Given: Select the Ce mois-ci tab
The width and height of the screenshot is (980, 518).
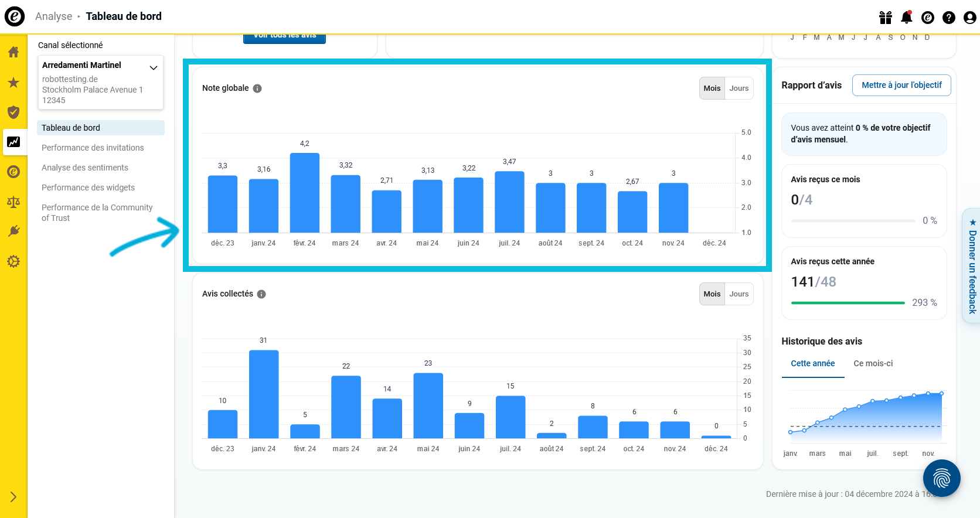Looking at the screenshot, I should coord(873,363).
